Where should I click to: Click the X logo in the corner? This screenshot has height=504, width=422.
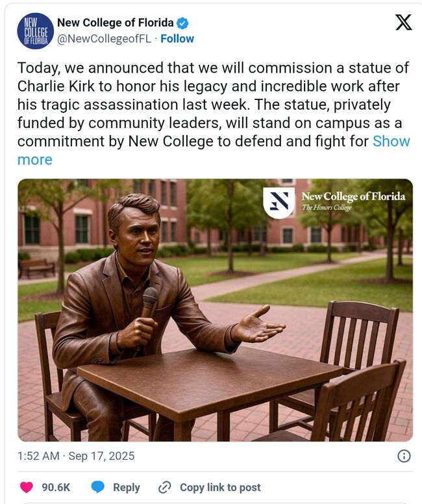tap(403, 23)
